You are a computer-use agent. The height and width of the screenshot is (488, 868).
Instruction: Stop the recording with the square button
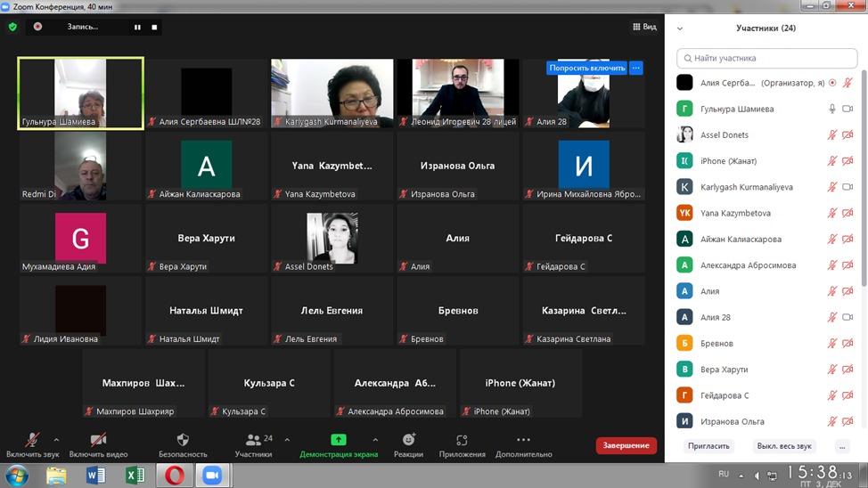point(154,27)
